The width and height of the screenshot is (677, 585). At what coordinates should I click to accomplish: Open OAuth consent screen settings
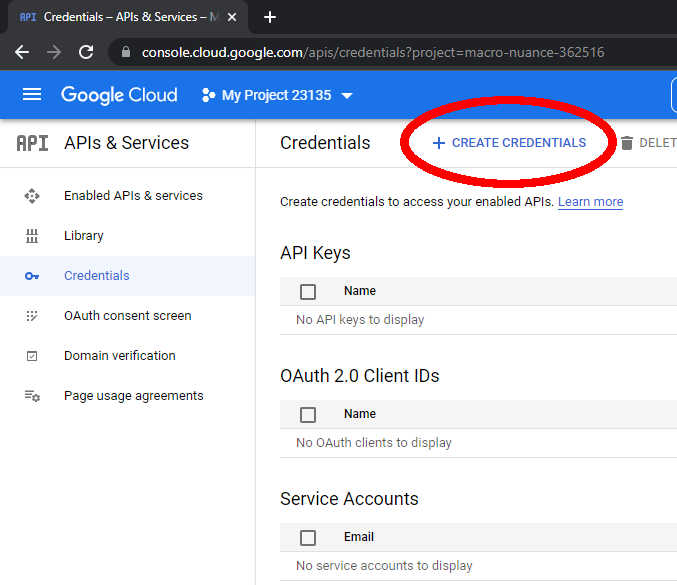click(x=127, y=316)
